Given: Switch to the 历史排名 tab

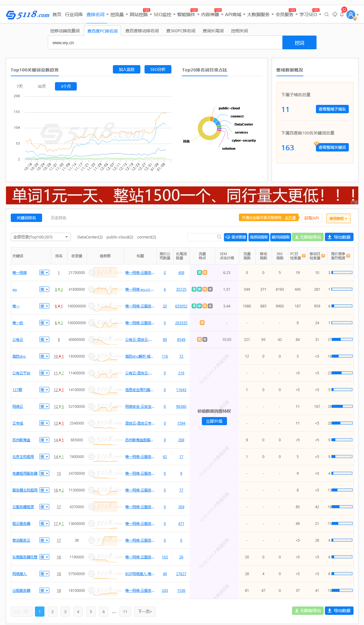Looking at the screenshot, I should click(x=59, y=218).
